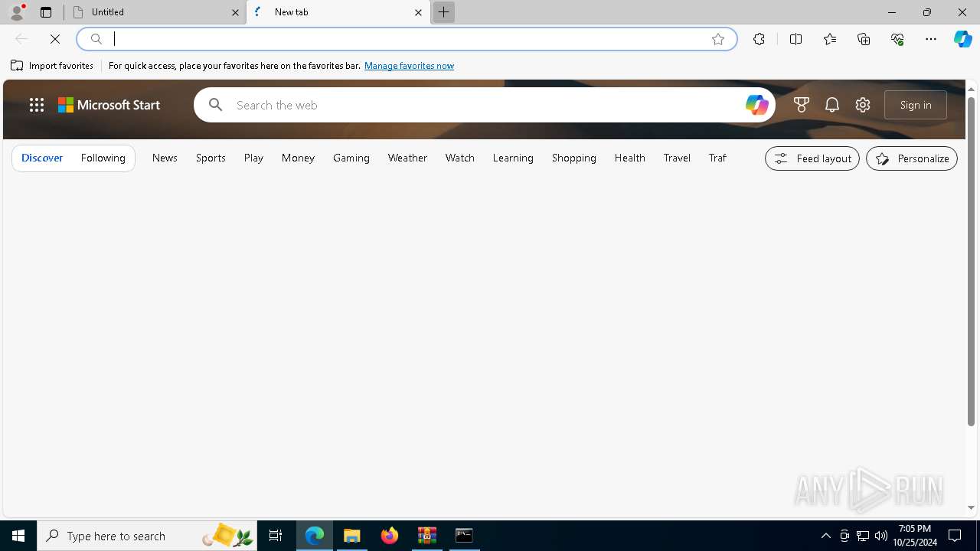Open the Collections icon
This screenshot has width=980, height=551.
pos(864,39)
